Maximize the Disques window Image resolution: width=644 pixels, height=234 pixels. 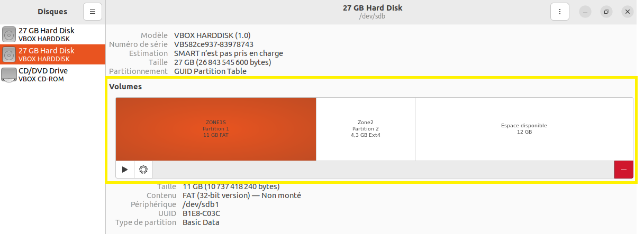point(606,12)
